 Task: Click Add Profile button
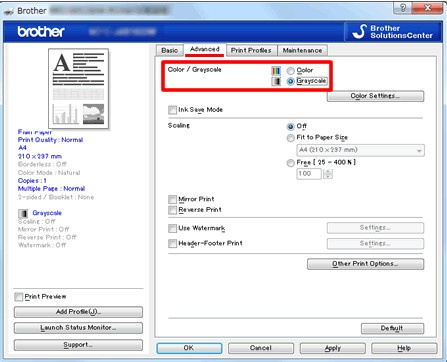point(78,312)
